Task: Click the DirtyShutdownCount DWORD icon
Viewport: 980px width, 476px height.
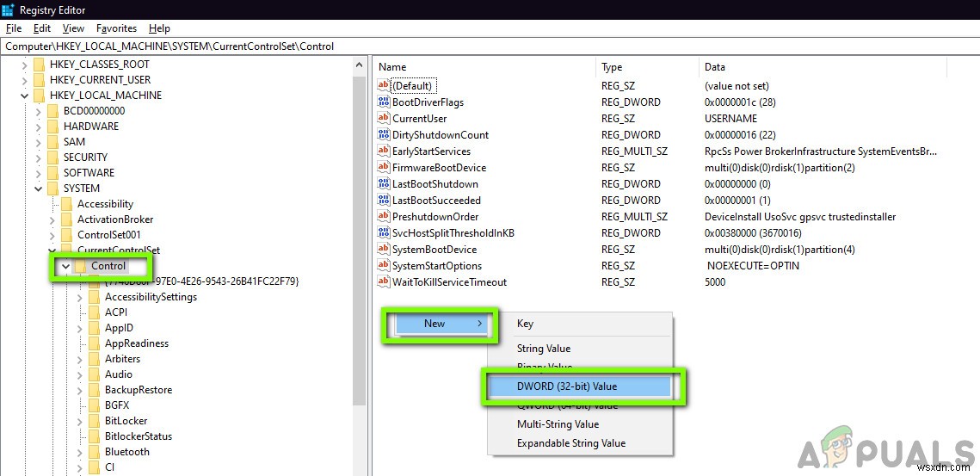Action: pyautogui.click(x=384, y=134)
